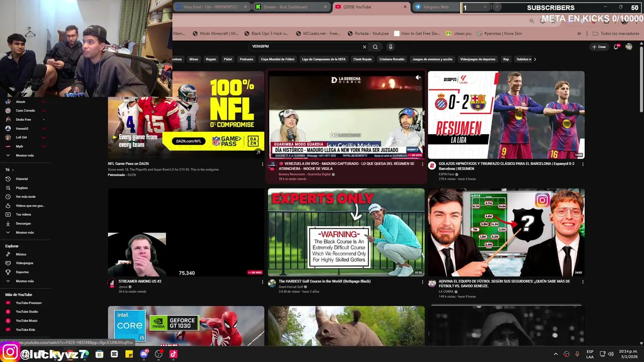Open options menu for Venezuela en vivo video
This screenshot has height=362, width=644.
point(422,164)
